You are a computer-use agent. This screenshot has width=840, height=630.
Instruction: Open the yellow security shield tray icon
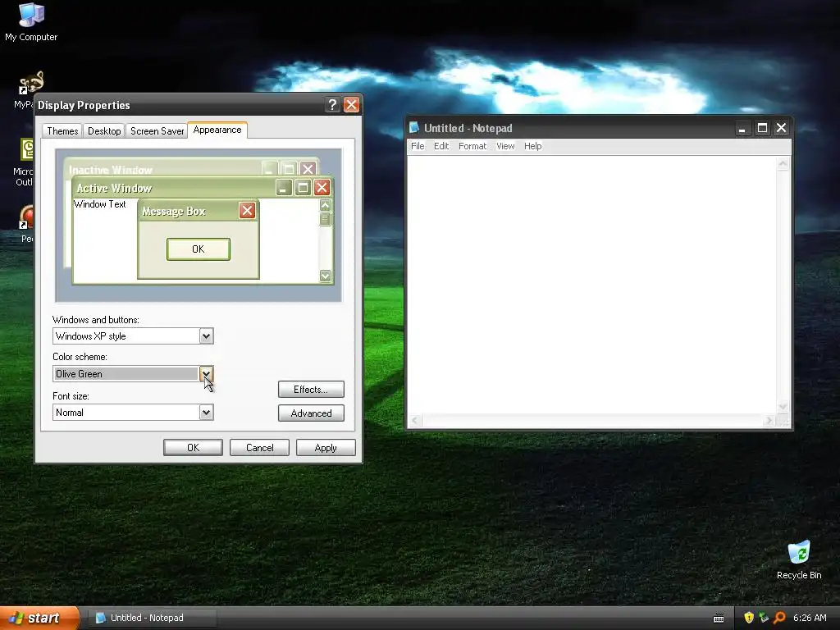[x=749, y=618]
